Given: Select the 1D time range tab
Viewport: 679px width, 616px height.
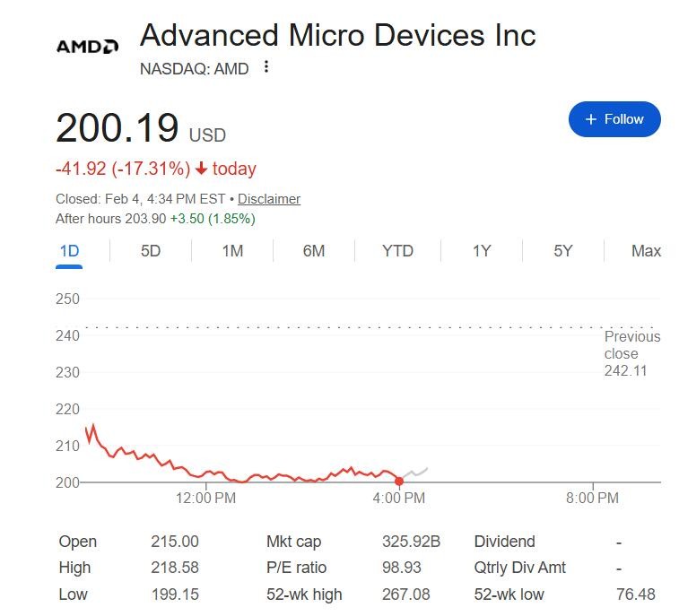Looking at the screenshot, I should [69, 251].
